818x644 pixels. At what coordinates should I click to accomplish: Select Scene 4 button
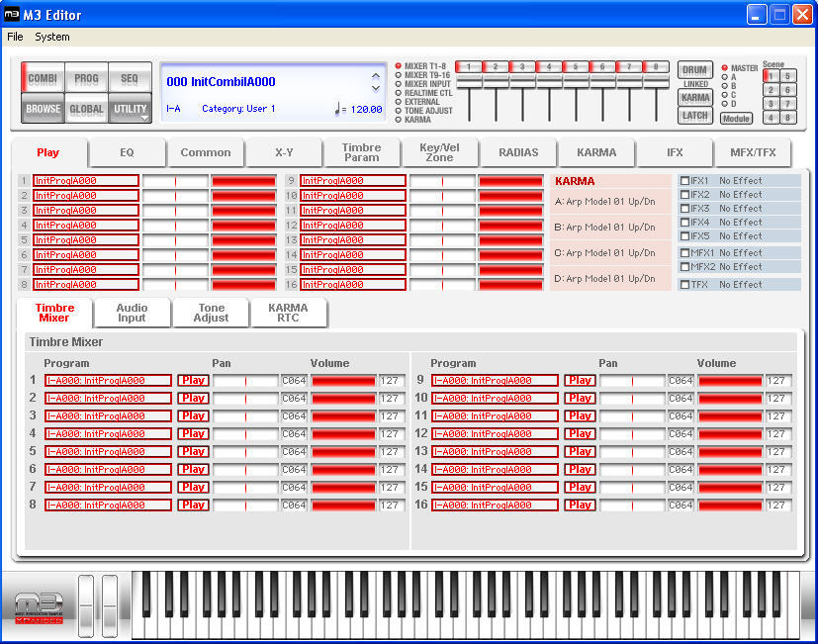(771, 117)
